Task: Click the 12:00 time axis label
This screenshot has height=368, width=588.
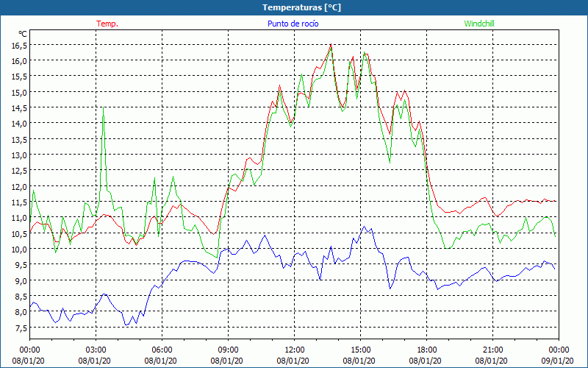Action: 295,350
